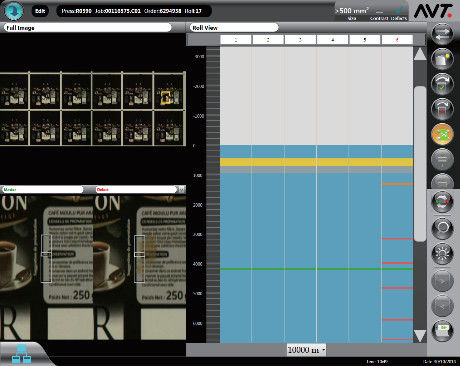Select the >500 mm² size filter
Image resolution: width=460 pixels, height=366 pixels.
352,13
